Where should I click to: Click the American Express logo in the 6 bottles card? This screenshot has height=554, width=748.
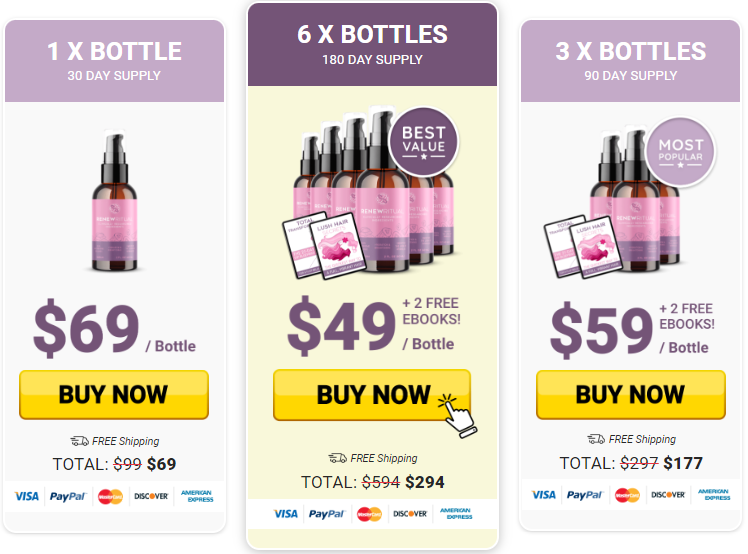click(x=455, y=514)
